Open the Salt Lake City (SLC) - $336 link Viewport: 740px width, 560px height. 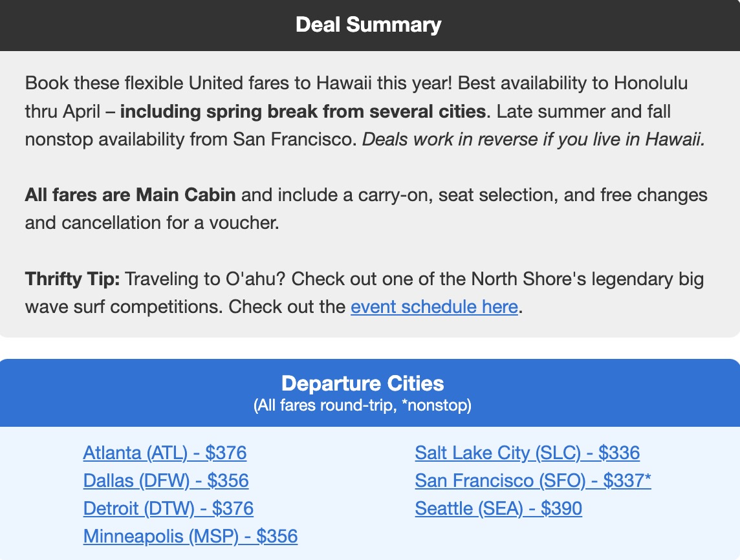[x=527, y=453]
